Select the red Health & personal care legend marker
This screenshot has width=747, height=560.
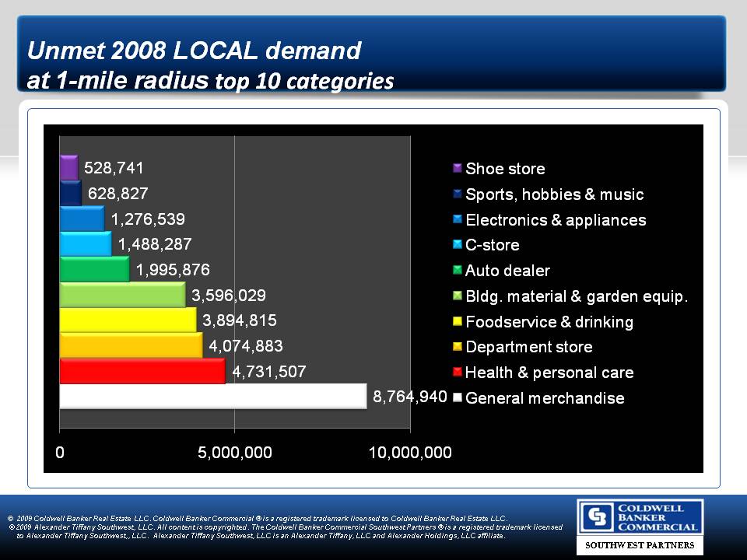point(458,373)
